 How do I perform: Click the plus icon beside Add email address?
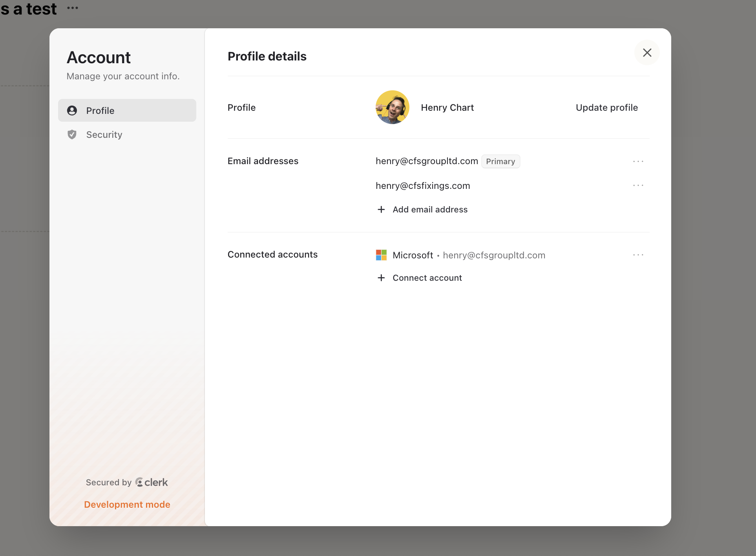click(x=381, y=210)
